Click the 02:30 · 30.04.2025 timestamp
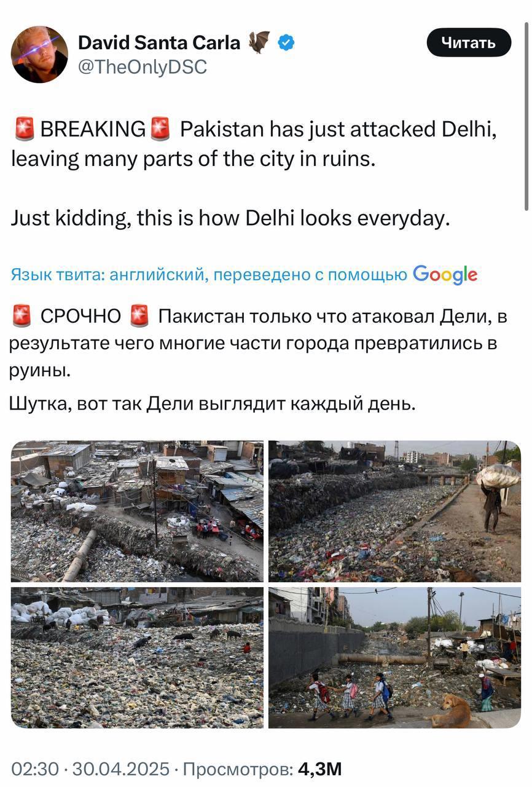 click(90, 769)
